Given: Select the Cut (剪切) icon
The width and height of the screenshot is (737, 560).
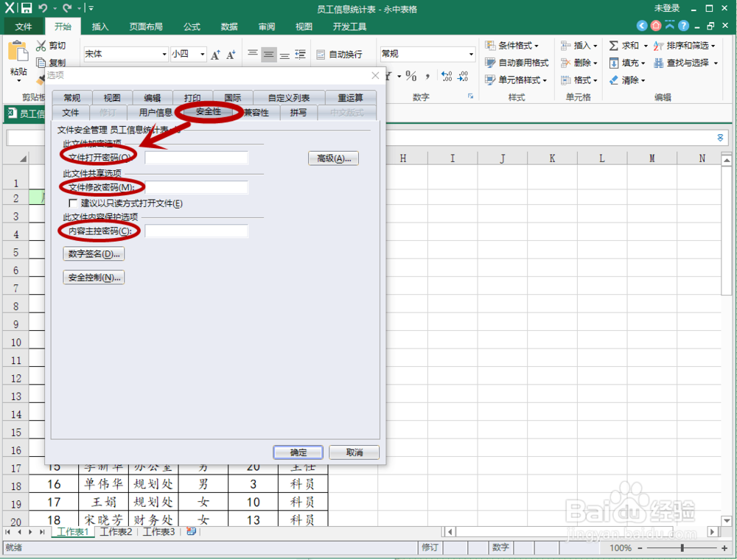Looking at the screenshot, I should [x=43, y=46].
